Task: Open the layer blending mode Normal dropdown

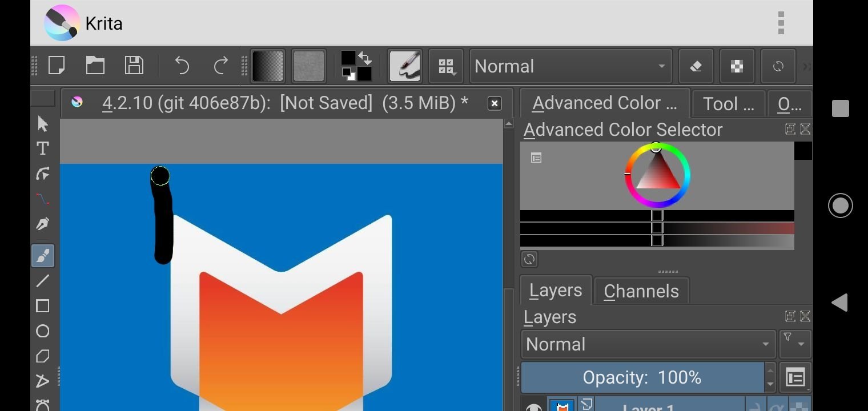Action: tap(648, 344)
